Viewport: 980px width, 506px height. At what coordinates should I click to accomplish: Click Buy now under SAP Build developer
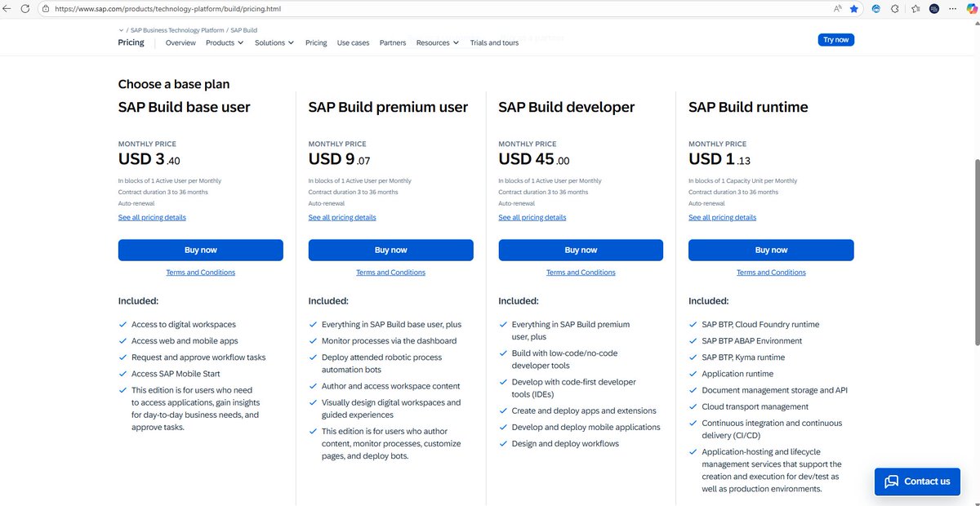pos(581,250)
